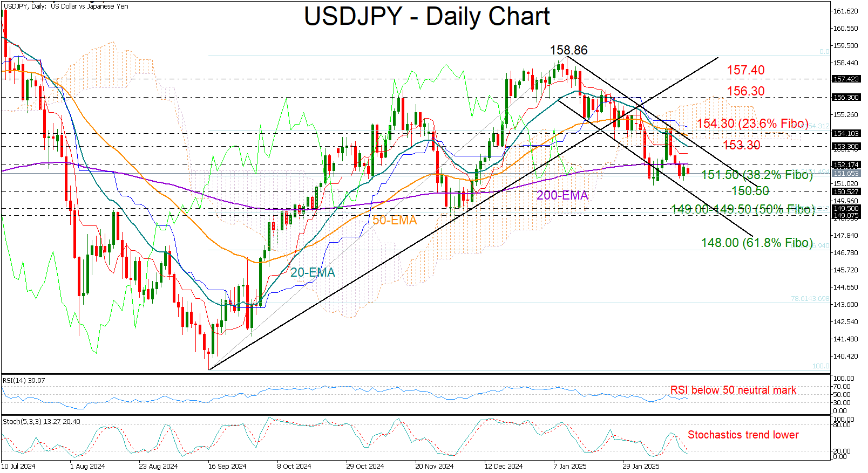Select the 7 Jan 2025 date marker
The image size is (868, 473).
(x=569, y=466)
